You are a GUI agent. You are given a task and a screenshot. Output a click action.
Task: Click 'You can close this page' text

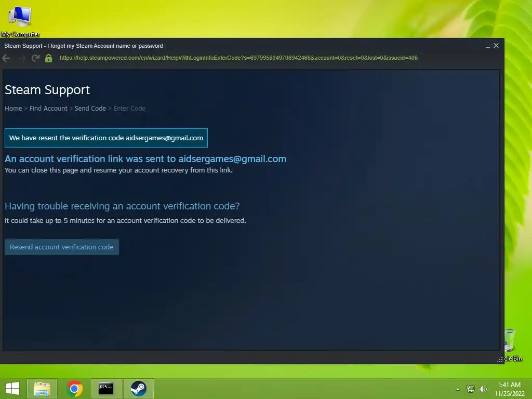[x=118, y=170]
